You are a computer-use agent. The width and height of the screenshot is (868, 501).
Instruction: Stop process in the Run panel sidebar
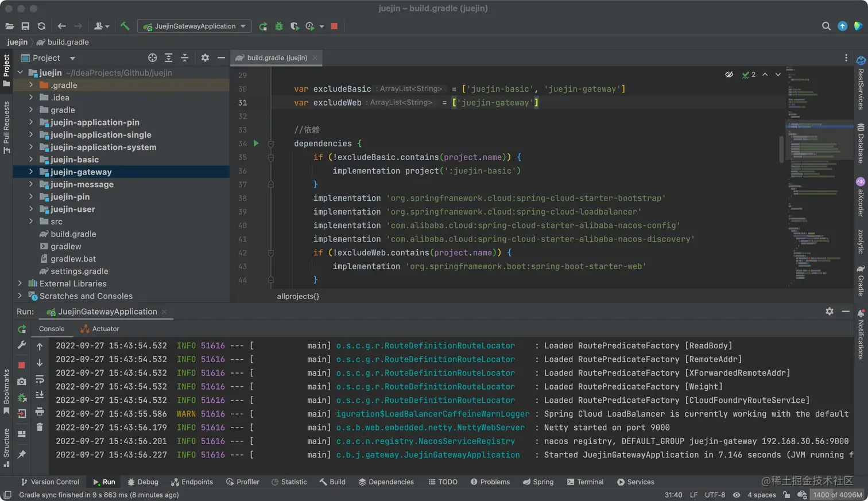pos(22,365)
